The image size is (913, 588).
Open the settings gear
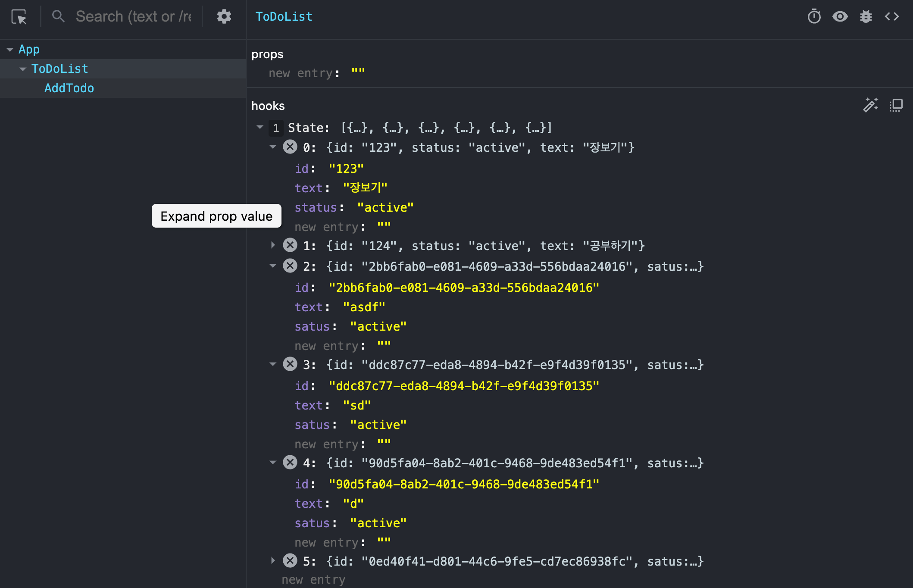(224, 17)
